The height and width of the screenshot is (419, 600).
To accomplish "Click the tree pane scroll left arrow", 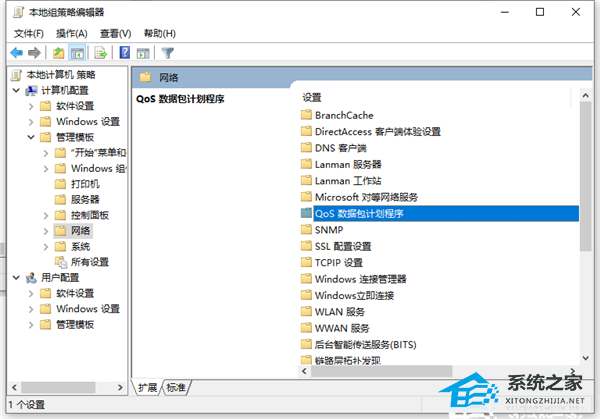I will pos(14,388).
